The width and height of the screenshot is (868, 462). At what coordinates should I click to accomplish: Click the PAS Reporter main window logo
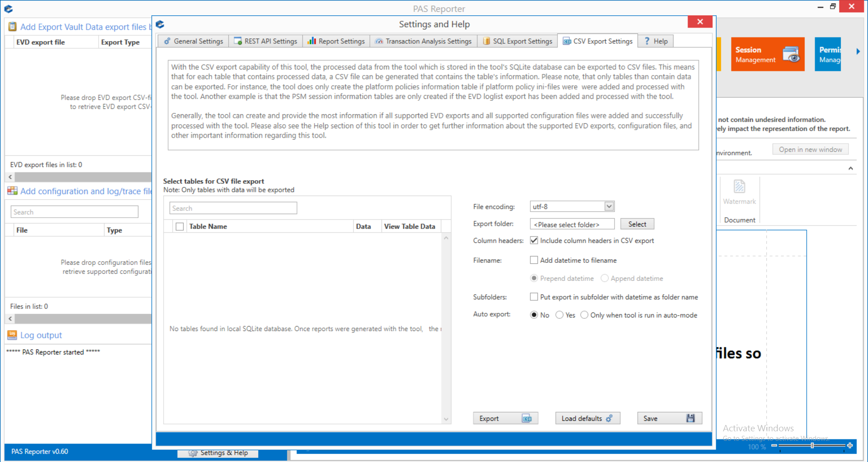8,9
